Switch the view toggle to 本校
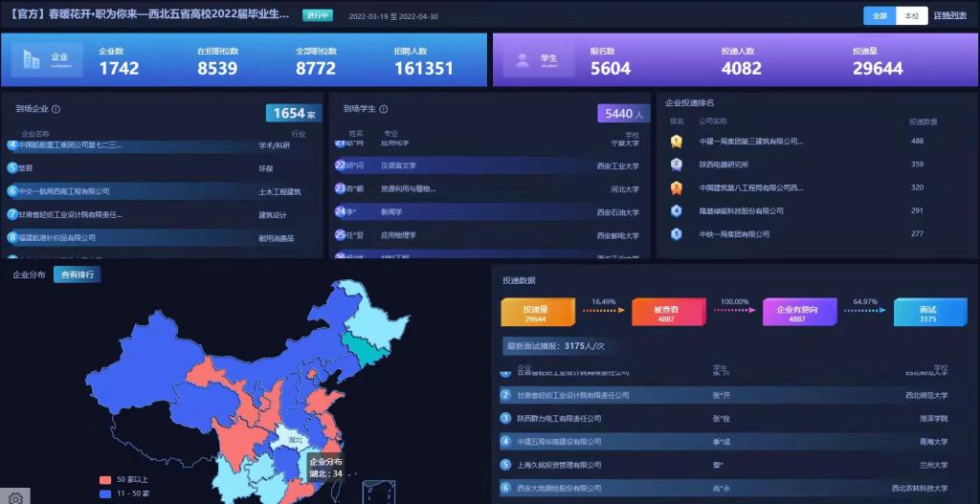Screen dimensions: 980x504 coord(910,16)
